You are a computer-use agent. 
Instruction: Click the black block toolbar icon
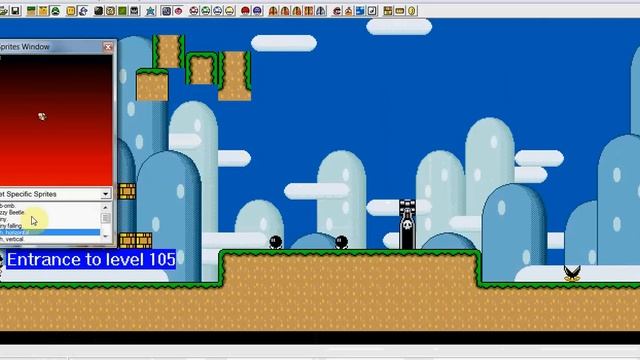[99, 11]
